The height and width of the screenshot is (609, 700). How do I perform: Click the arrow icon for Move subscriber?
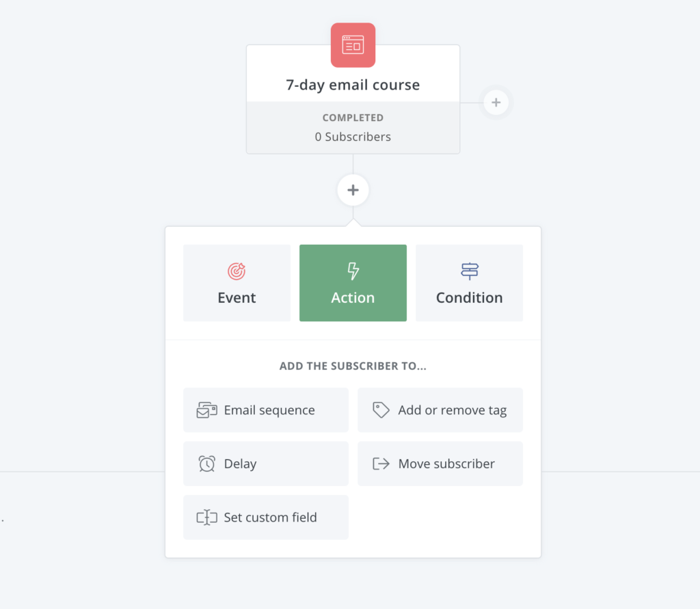tap(381, 463)
